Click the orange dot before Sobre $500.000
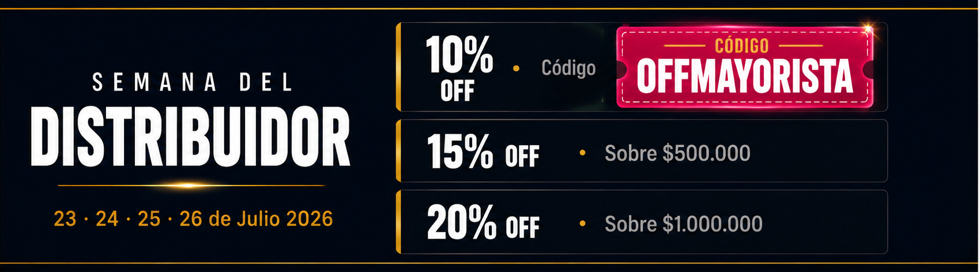The image size is (980, 272). pyautogui.click(x=582, y=153)
